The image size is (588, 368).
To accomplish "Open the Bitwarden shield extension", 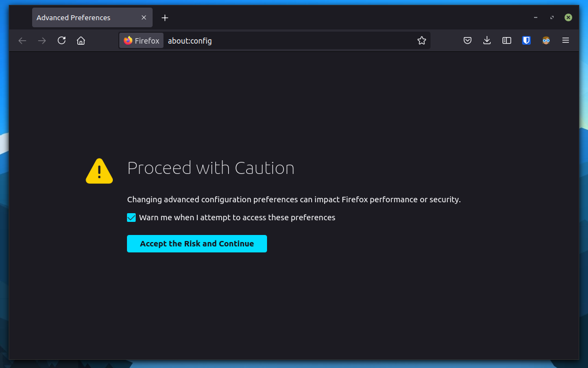I will pos(526,40).
